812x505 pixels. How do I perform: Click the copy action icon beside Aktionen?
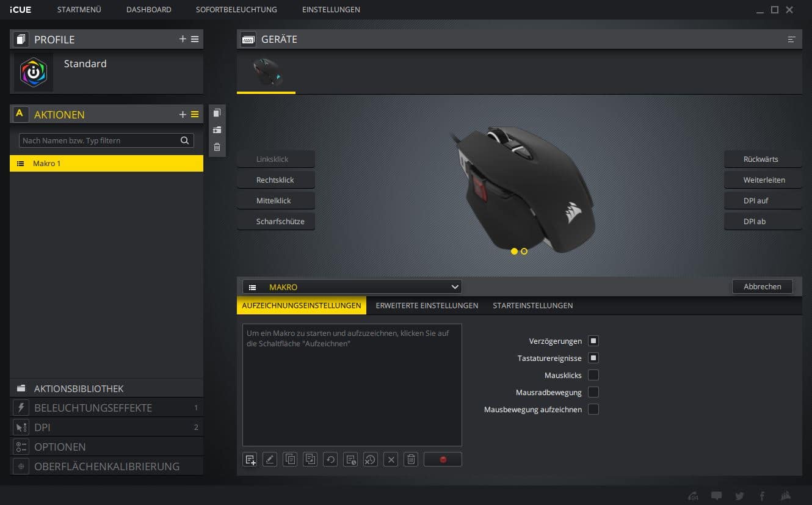[x=217, y=113]
